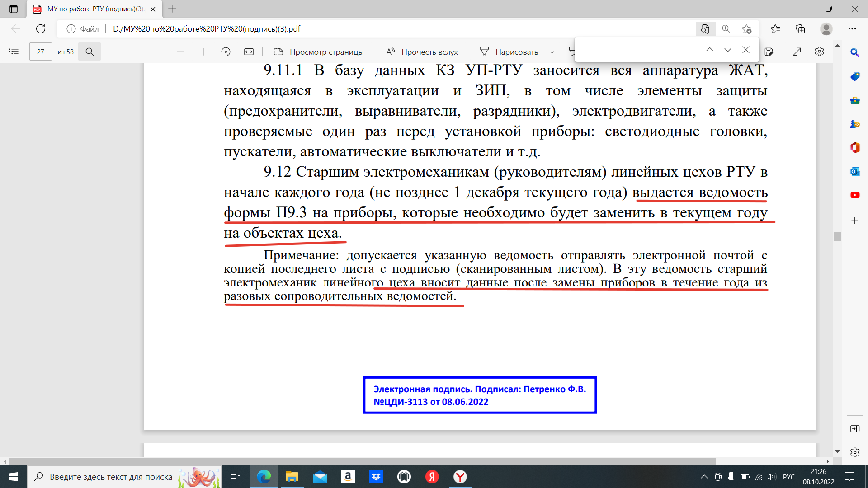This screenshot has width=868, height=488.
Task: Open the browser Favorites list
Action: [775, 29]
